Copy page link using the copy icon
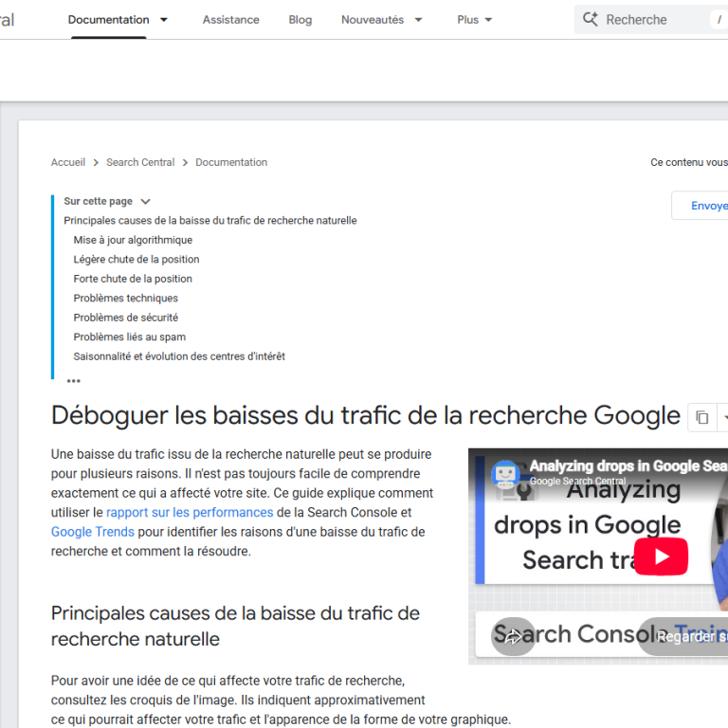The width and height of the screenshot is (728, 728). [x=702, y=418]
